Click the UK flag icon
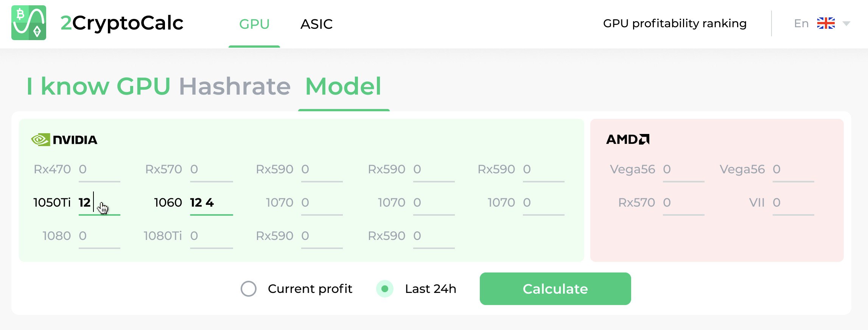The height and width of the screenshot is (330, 868). (826, 23)
